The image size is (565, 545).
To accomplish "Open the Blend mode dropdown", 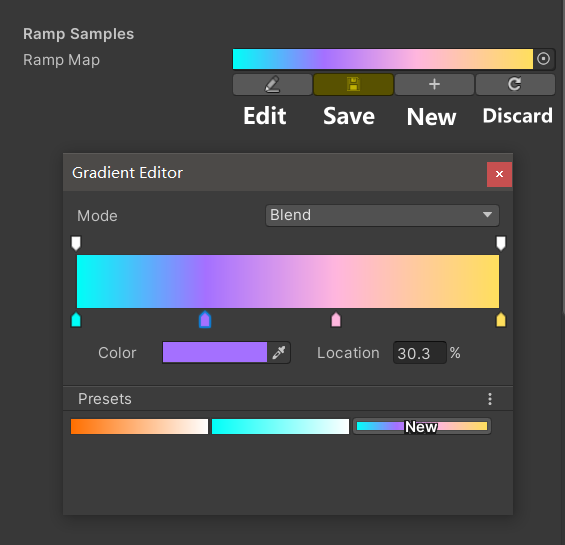I will pos(382,215).
